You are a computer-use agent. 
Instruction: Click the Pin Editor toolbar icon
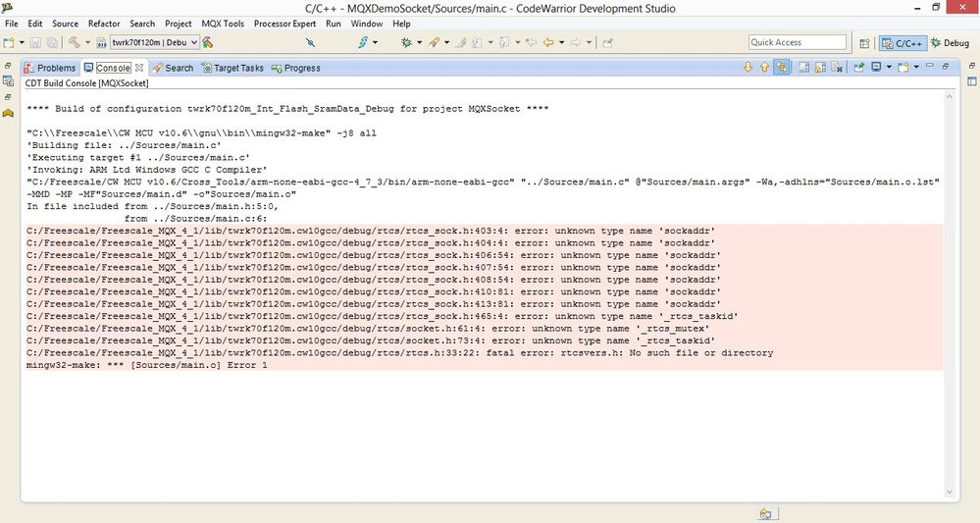pos(607,42)
